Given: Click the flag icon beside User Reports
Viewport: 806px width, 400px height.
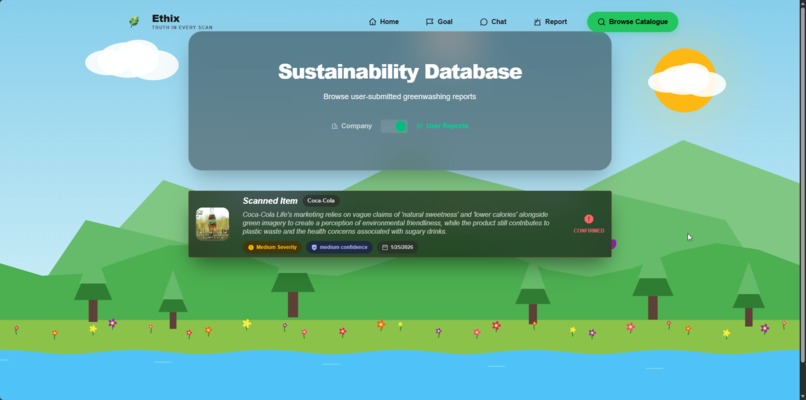Looking at the screenshot, I should coord(419,126).
